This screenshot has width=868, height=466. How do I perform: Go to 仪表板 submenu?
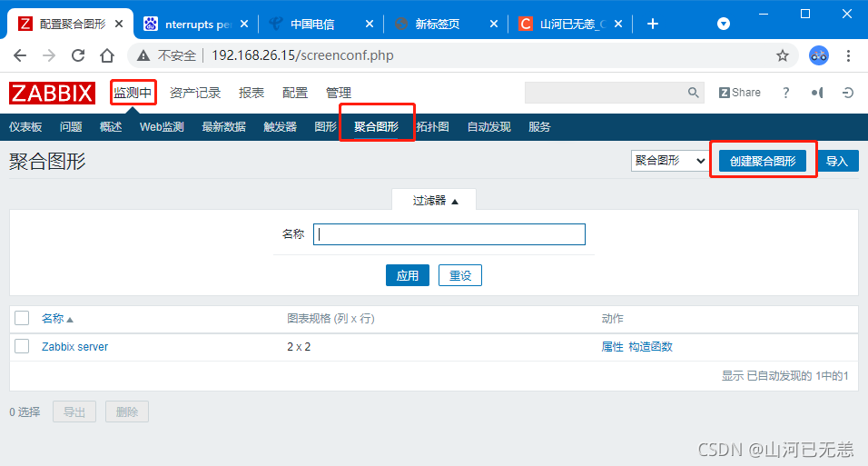[x=25, y=127]
